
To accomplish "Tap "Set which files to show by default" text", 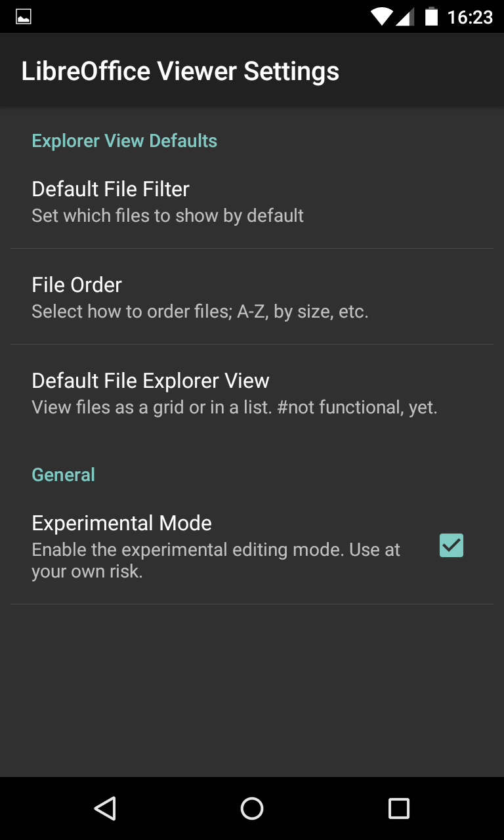I will tap(167, 216).
